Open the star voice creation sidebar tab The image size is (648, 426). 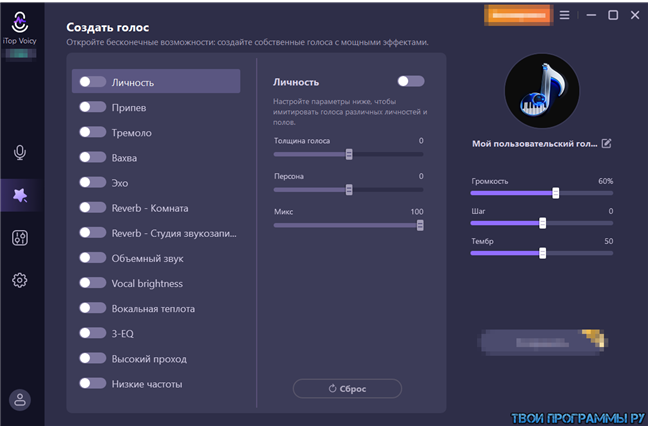coord(19,195)
